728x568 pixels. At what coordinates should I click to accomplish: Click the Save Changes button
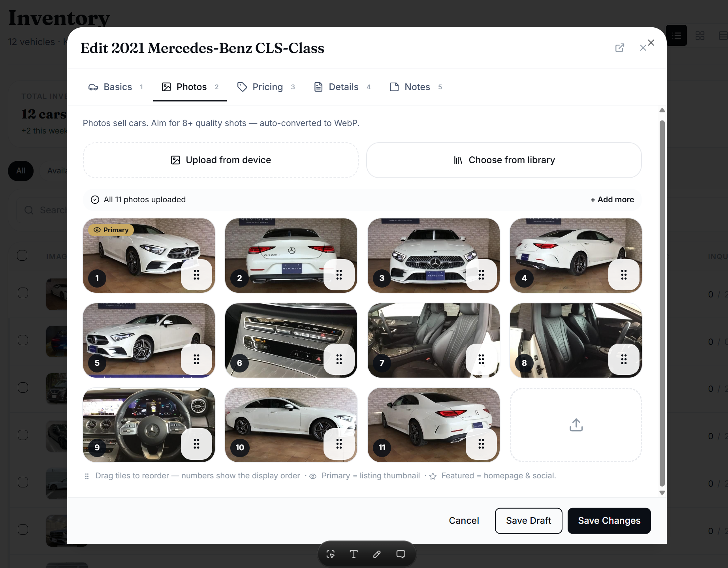(x=609, y=521)
